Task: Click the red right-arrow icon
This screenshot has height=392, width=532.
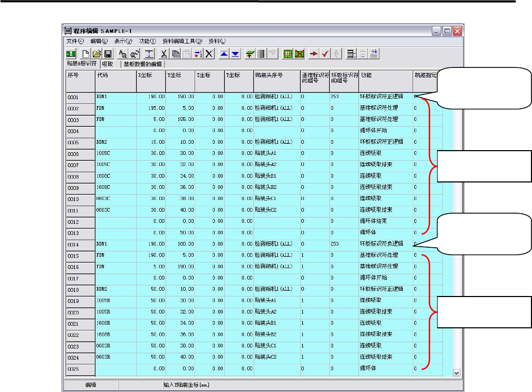Action: pyautogui.click(x=314, y=54)
